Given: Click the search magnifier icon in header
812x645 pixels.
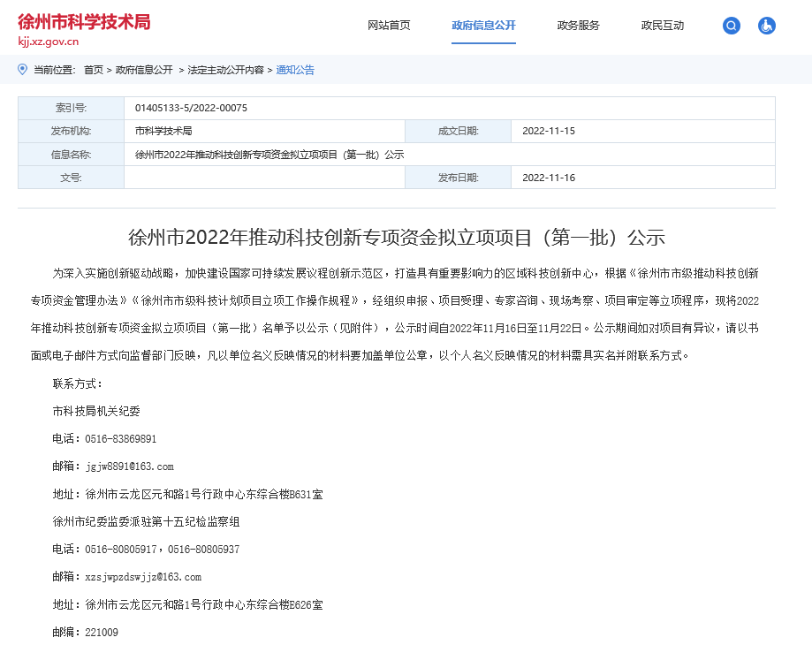Looking at the screenshot, I should [x=731, y=26].
